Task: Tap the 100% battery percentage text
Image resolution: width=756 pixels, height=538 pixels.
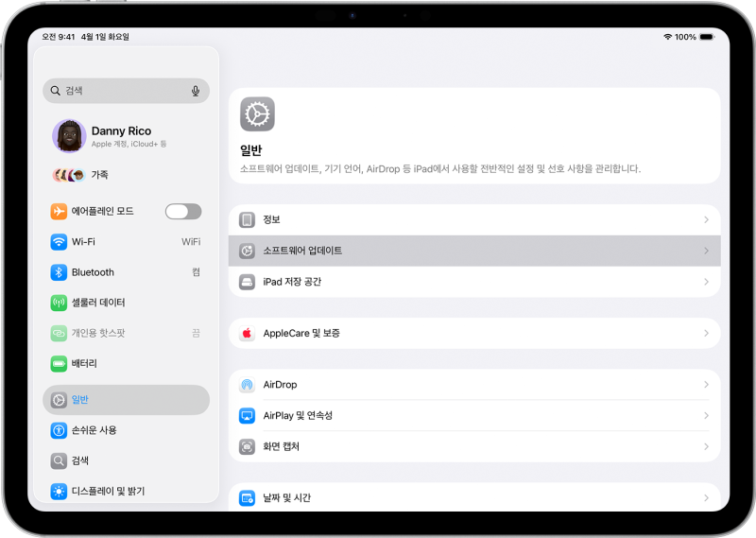Action: tap(685, 37)
